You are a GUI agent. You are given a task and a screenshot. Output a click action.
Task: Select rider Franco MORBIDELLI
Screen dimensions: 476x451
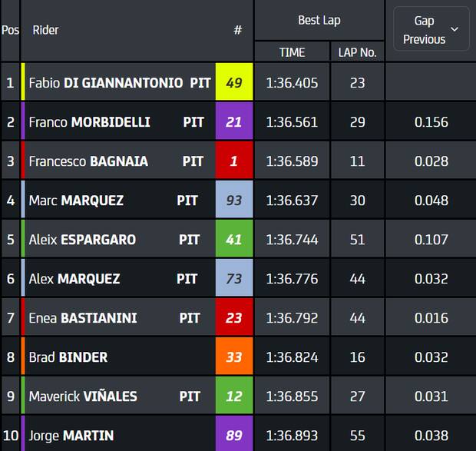(89, 121)
